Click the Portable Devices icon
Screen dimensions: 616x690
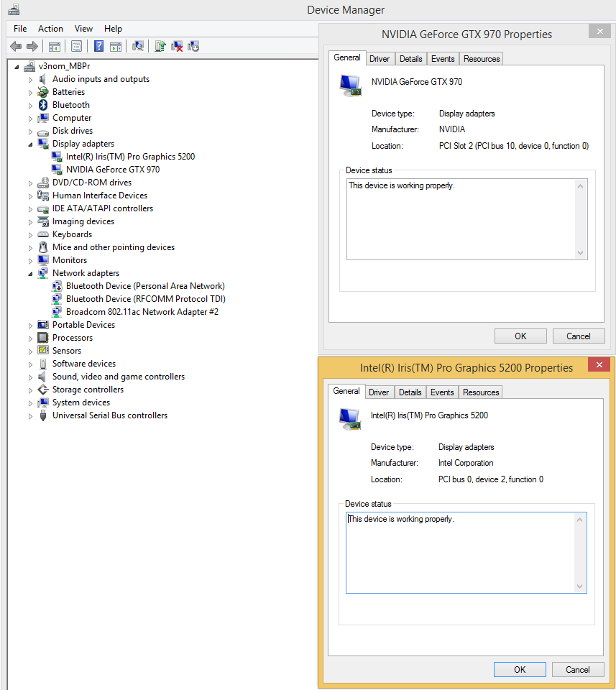[43, 325]
